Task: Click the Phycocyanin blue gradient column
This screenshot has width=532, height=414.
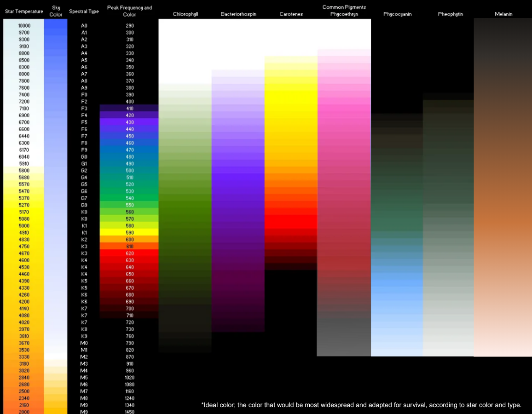Action: (x=397, y=235)
